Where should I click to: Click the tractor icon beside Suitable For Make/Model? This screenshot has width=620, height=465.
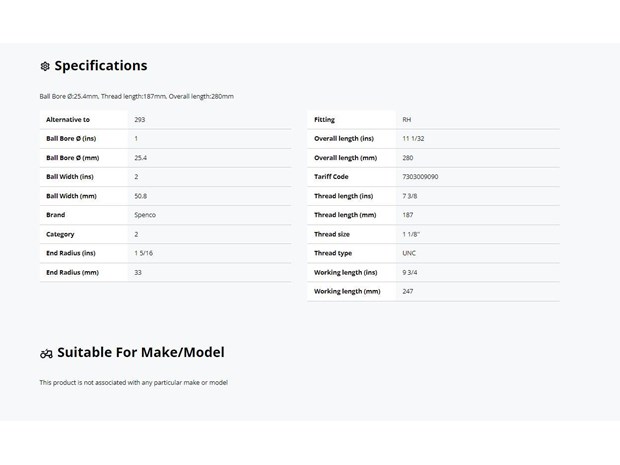(x=46, y=353)
